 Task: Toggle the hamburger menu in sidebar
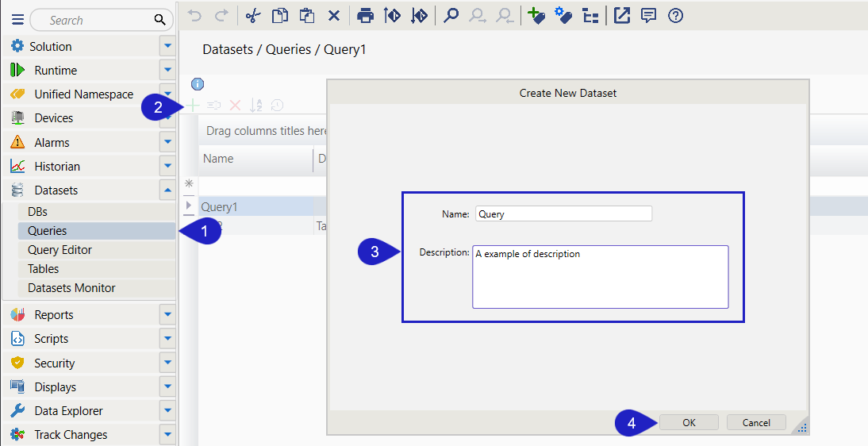[17, 21]
